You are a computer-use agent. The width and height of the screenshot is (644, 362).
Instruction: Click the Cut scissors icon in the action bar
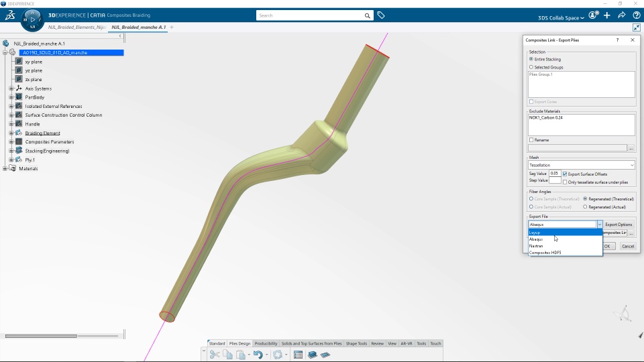[215, 355]
